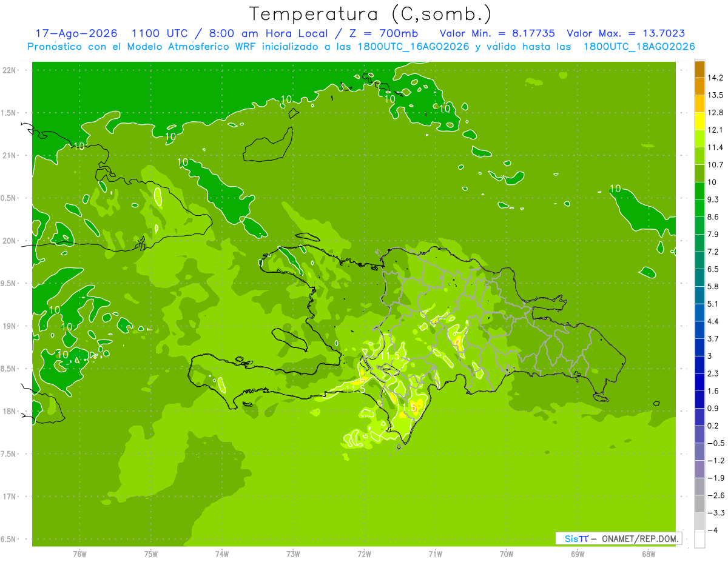Click color bar label '13.5'
Image resolution: width=728 pixels, height=562 pixels.
(x=715, y=95)
